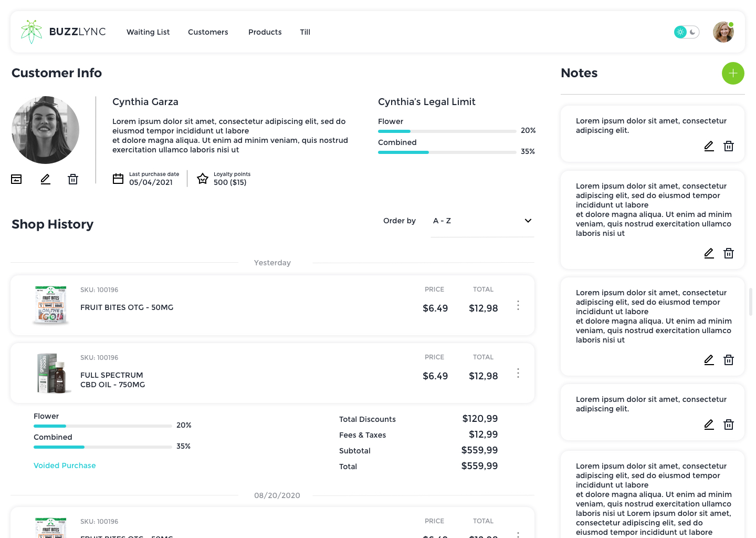Click the Voided Purchase link
Viewport: 756px width, 538px height.
point(65,465)
